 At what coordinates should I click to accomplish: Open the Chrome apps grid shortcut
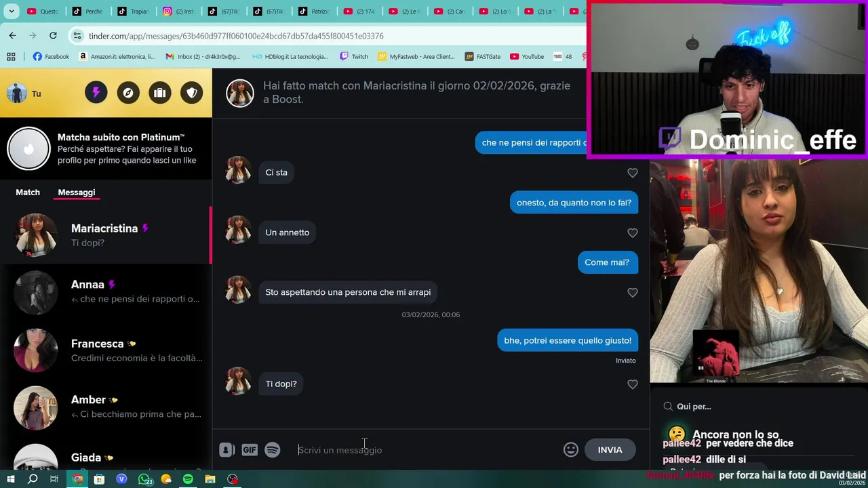pos(11,56)
